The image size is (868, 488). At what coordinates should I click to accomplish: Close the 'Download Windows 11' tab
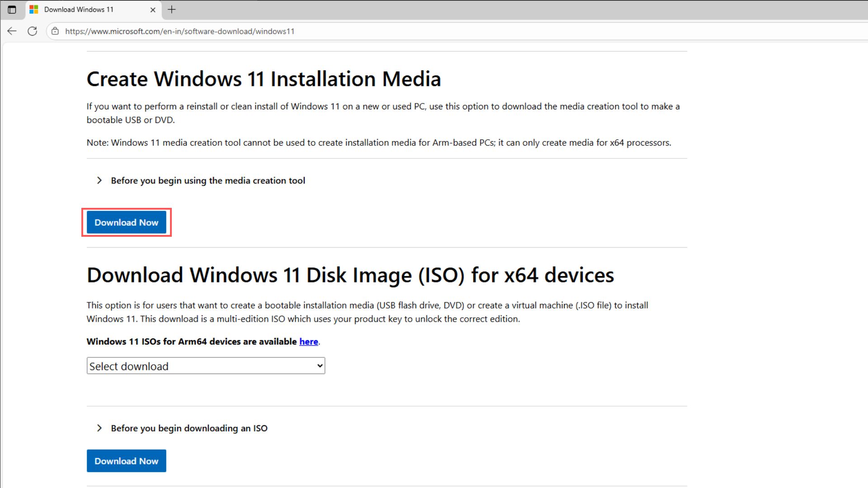[153, 9]
